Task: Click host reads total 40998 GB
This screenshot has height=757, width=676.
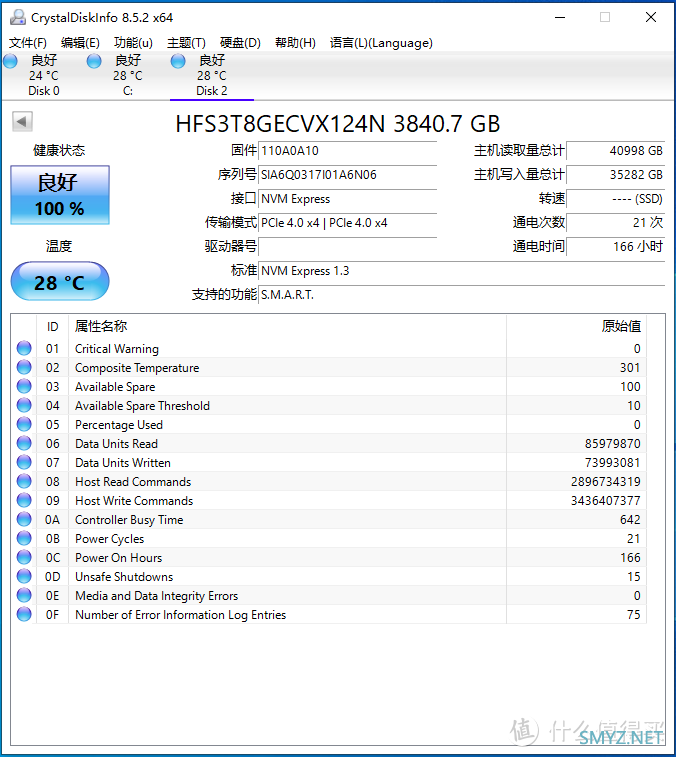Action: click(x=616, y=151)
